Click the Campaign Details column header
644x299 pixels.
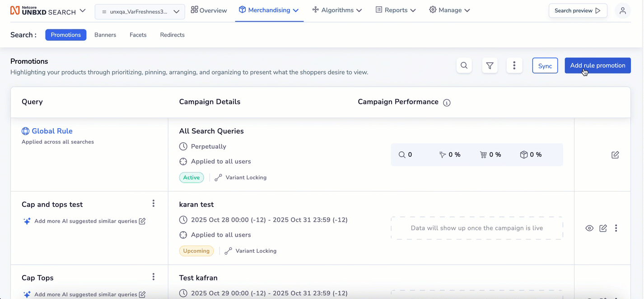[210, 102]
